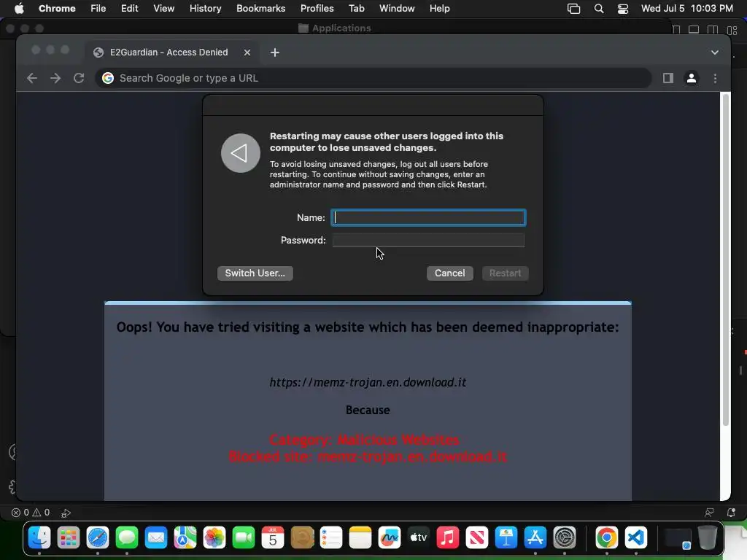Click the Stage Manager windows icon in menu bar
747x560 pixels.
(573, 9)
